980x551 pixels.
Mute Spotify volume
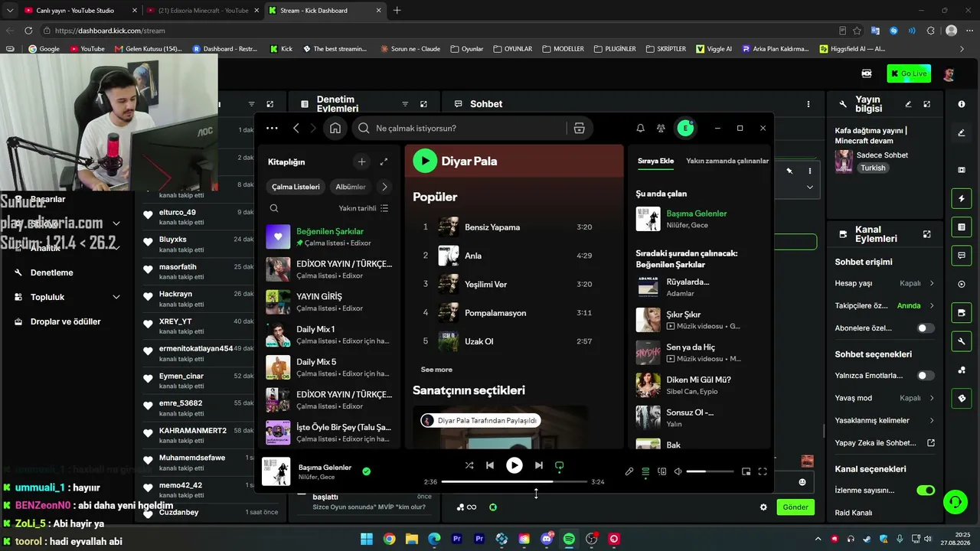(x=678, y=471)
